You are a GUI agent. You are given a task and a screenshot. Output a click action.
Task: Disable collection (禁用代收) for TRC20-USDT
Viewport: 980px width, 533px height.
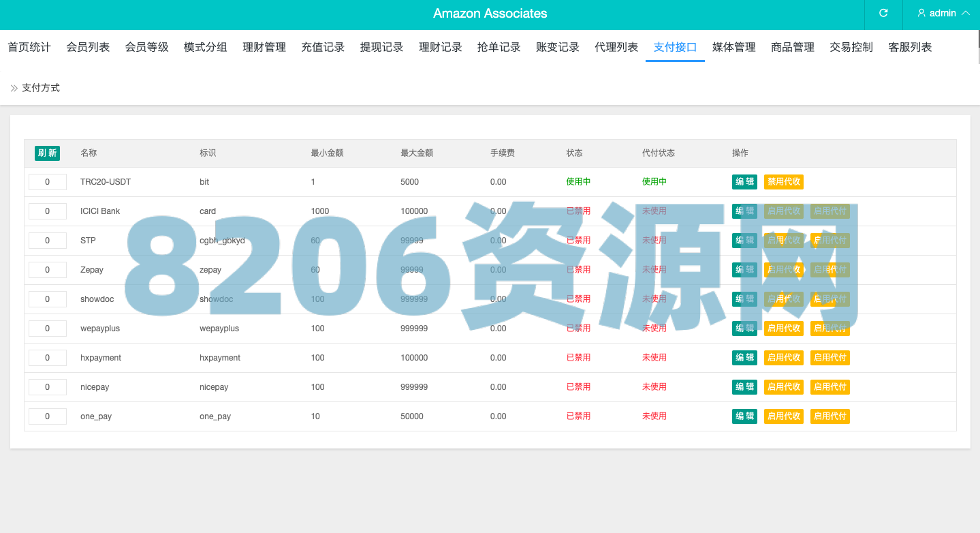click(783, 182)
